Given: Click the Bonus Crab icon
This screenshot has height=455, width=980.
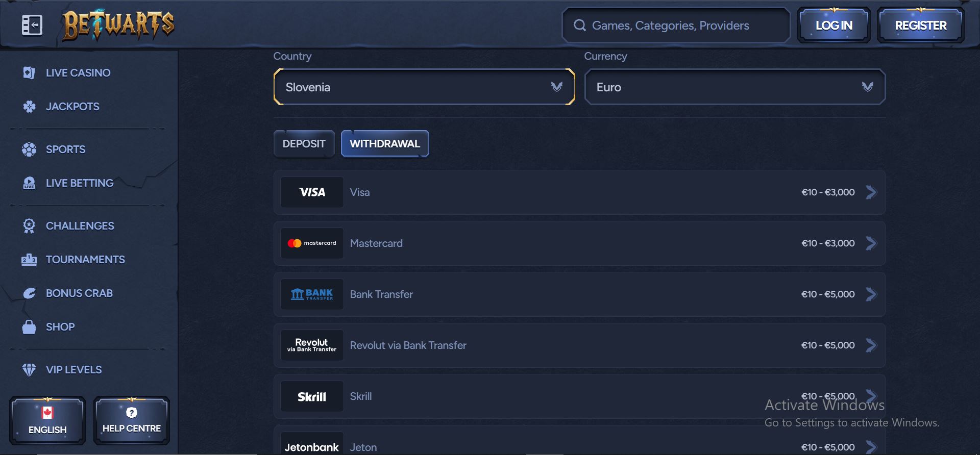Looking at the screenshot, I should pos(29,293).
